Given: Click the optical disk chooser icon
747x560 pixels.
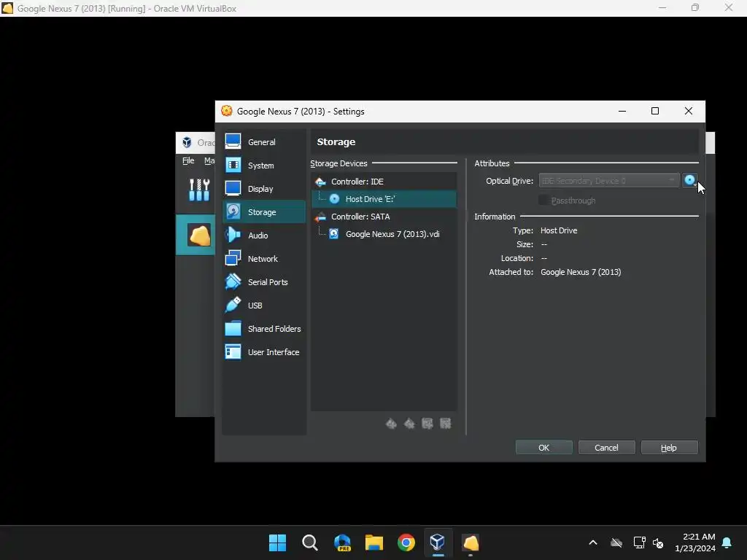Looking at the screenshot, I should tap(690, 181).
